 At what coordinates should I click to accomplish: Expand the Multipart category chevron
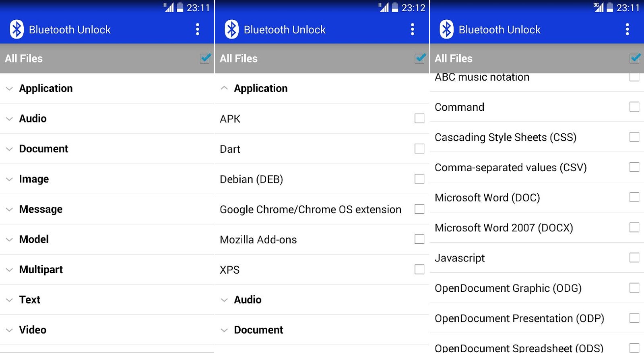9,270
